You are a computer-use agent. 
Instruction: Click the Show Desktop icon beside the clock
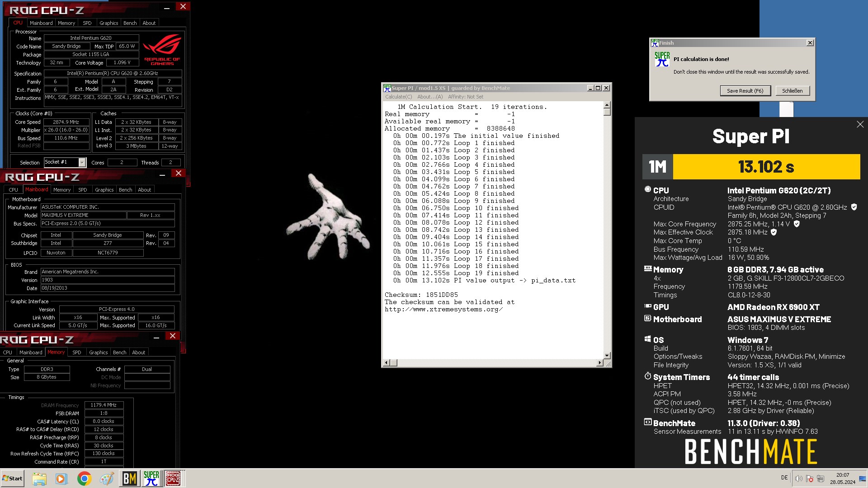click(x=863, y=479)
